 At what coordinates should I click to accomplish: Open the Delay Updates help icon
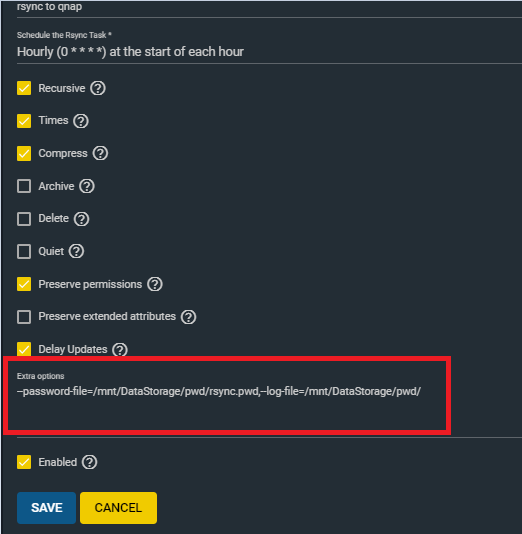click(x=120, y=349)
